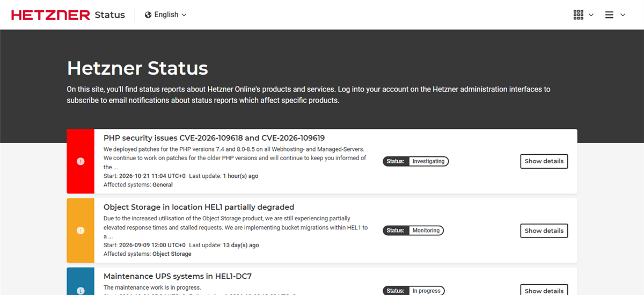644x295 pixels.
Task: Click the globe language icon
Action: coord(148,15)
